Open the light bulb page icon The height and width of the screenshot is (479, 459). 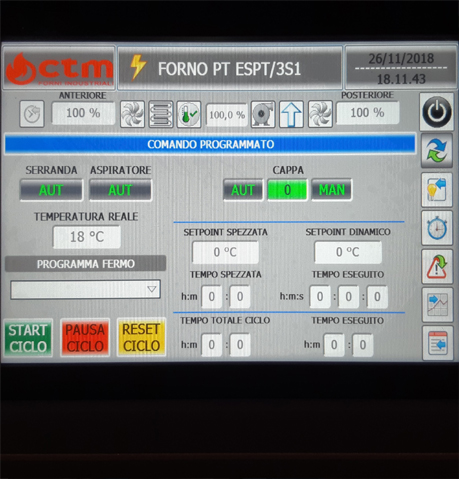point(437,190)
